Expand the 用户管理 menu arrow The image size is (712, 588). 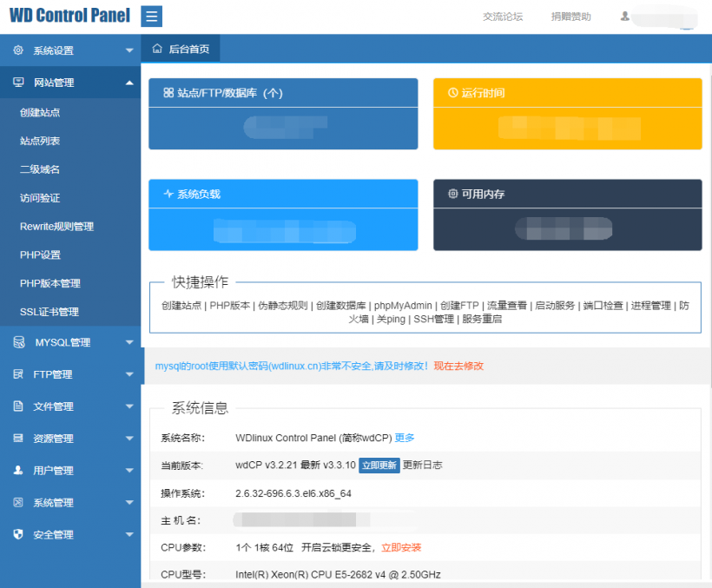point(129,471)
